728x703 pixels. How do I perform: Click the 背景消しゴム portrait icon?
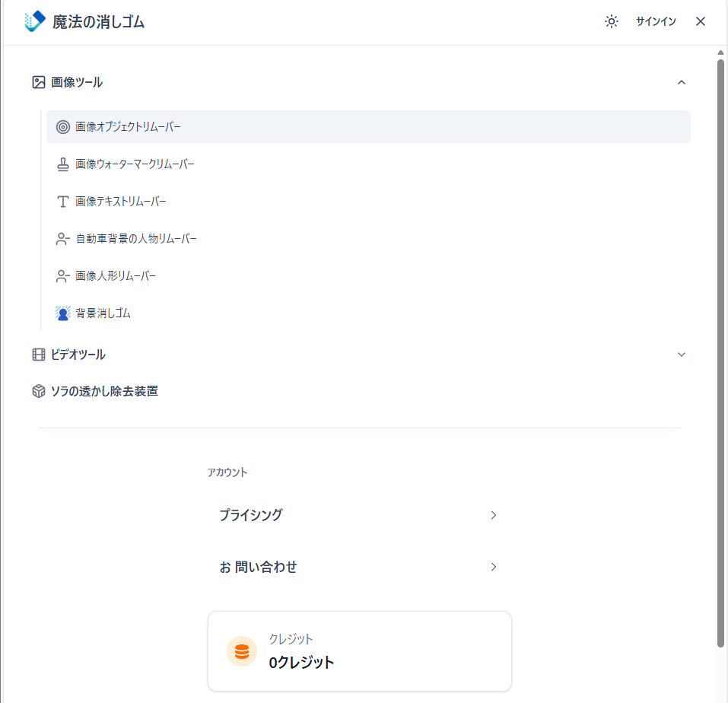[63, 313]
